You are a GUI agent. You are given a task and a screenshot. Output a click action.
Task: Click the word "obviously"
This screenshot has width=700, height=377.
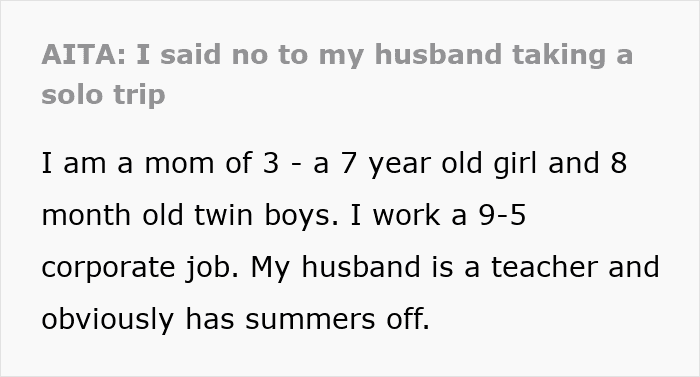coord(108,320)
